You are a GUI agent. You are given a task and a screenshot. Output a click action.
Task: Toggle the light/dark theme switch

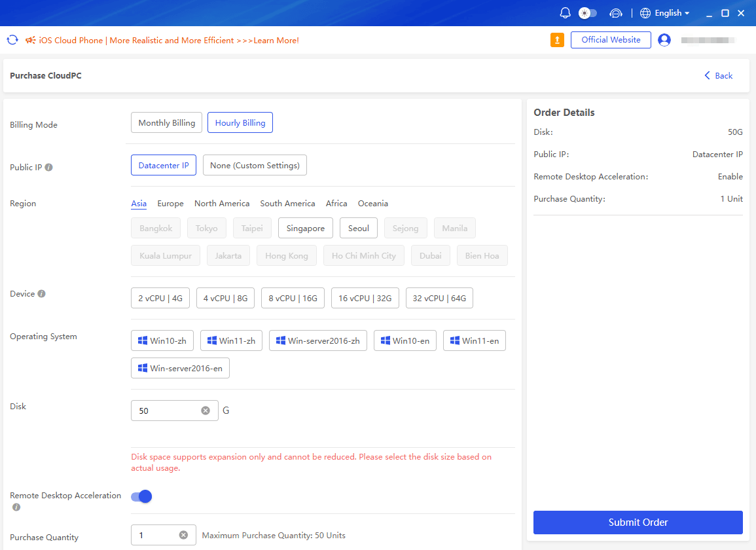click(x=588, y=13)
